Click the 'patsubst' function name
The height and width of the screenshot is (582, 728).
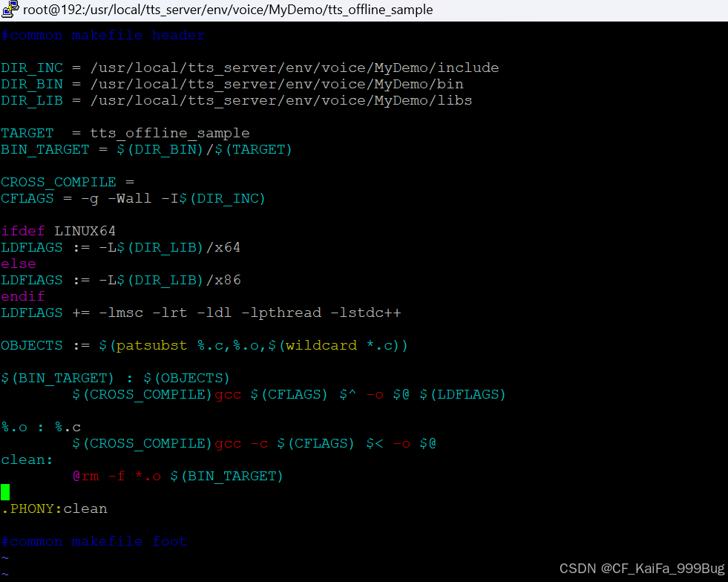[x=152, y=346]
